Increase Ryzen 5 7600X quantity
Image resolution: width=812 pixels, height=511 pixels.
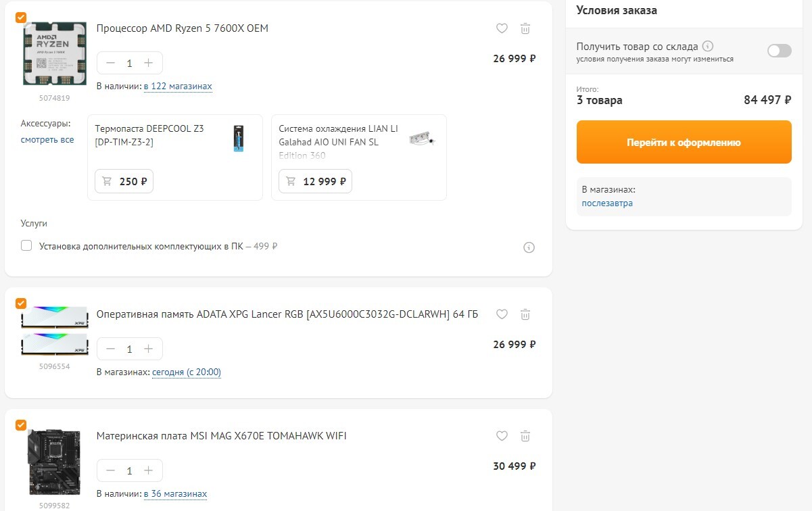click(149, 63)
